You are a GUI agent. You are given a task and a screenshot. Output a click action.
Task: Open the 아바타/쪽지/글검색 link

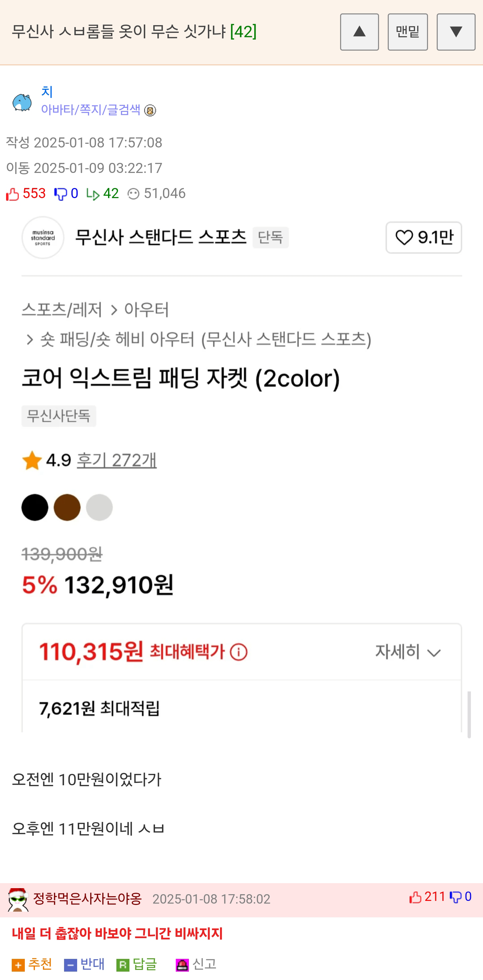point(91,110)
